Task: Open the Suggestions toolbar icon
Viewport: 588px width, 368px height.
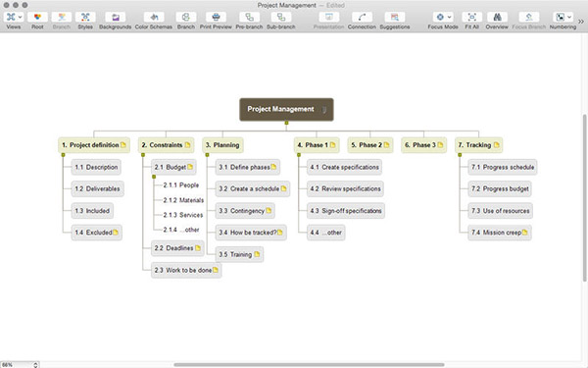Action: (x=395, y=18)
